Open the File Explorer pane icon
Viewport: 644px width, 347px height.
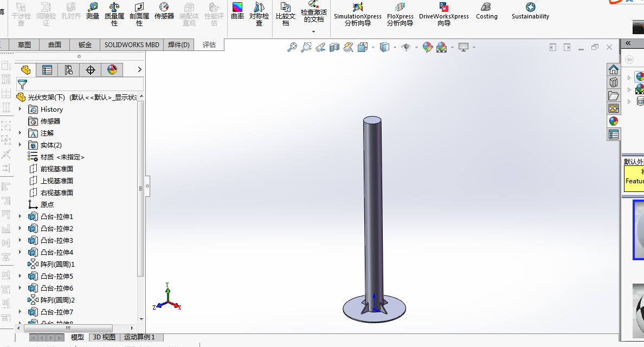pyautogui.click(x=614, y=95)
